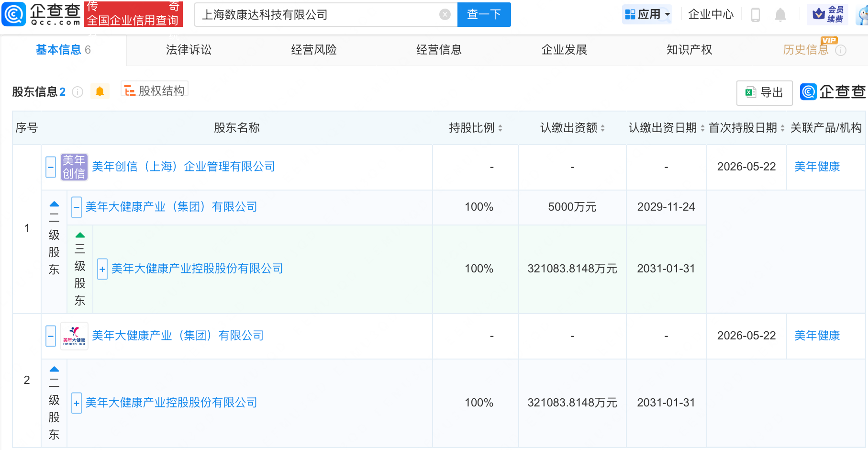Viewport: 868px width, 450px height.
Task: Clear the search box text
Action: pos(445,15)
